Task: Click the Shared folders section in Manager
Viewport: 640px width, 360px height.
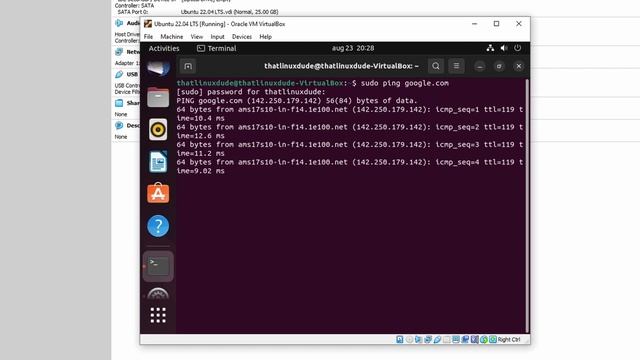Action: coord(127,103)
